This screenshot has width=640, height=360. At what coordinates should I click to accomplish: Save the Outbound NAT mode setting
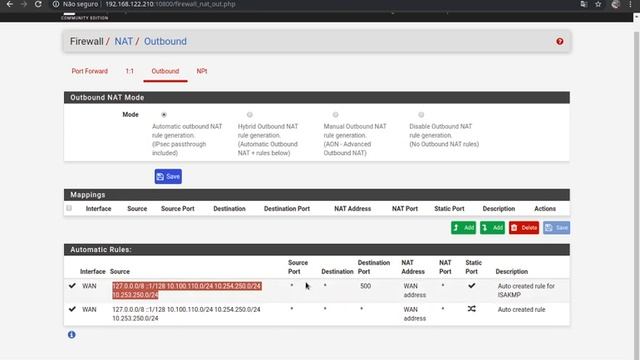[168, 176]
